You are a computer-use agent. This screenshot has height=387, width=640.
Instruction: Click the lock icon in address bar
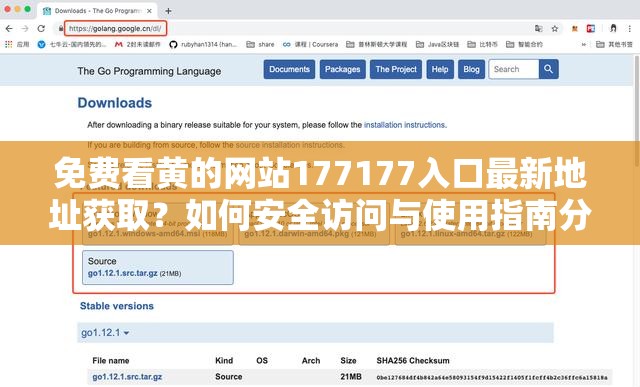[x=60, y=29]
